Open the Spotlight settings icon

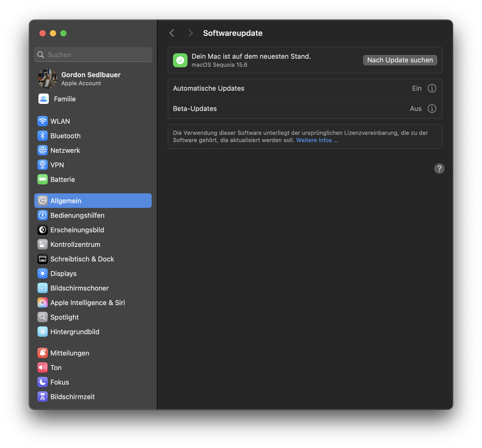click(43, 317)
